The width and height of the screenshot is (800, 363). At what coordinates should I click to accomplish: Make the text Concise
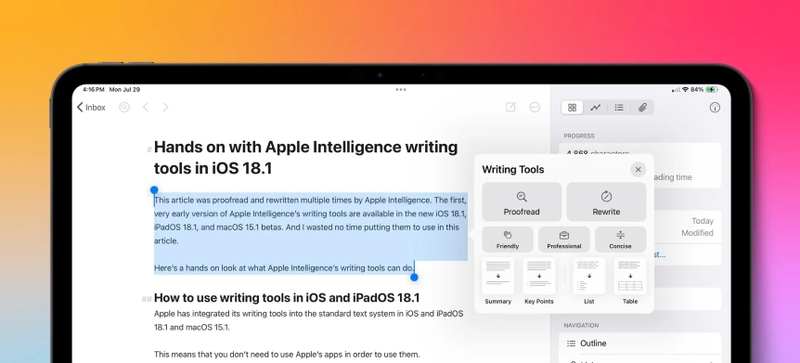[x=620, y=239]
